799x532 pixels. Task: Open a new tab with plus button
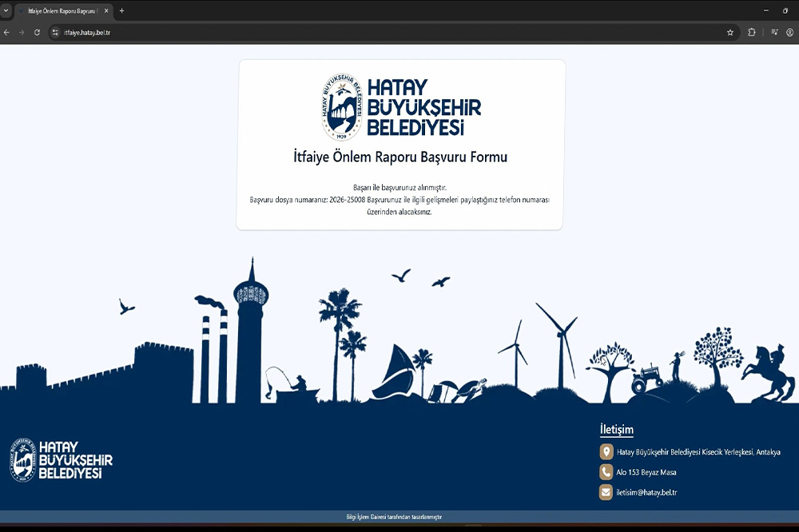click(121, 11)
